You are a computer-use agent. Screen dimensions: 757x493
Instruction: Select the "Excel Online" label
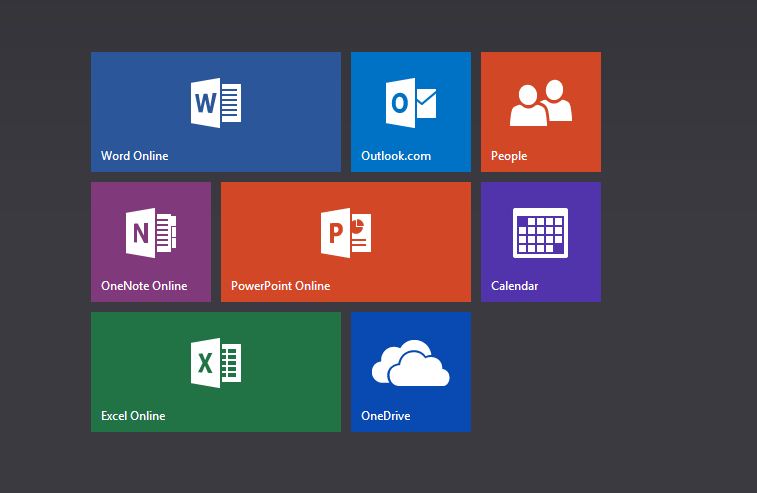coord(133,416)
